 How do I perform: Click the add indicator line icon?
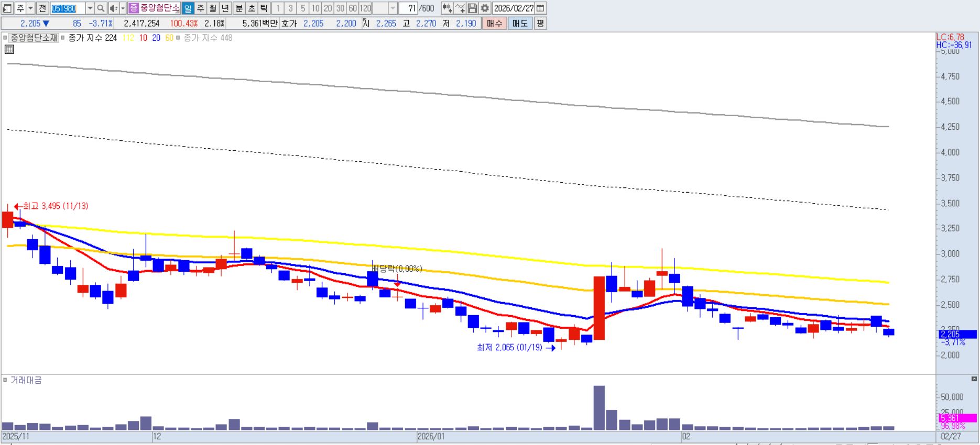coord(460,8)
